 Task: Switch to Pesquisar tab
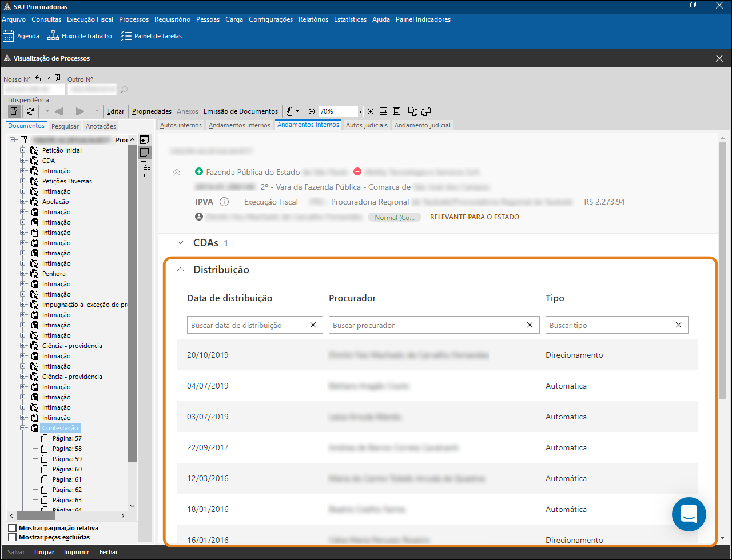pyautogui.click(x=65, y=126)
